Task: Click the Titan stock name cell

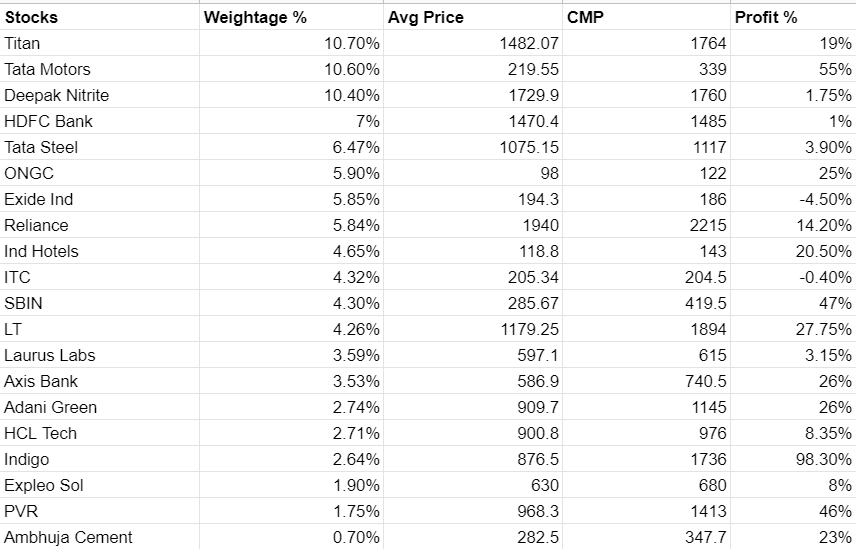Action: [100, 43]
